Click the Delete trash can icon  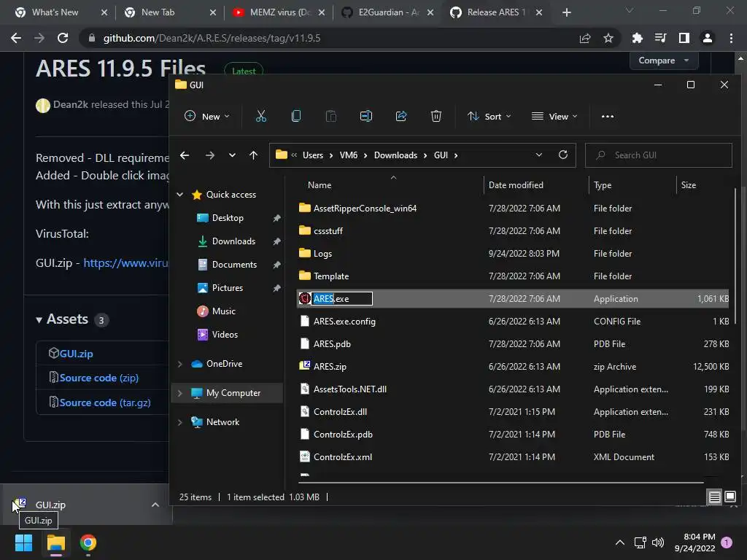coord(436,116)
